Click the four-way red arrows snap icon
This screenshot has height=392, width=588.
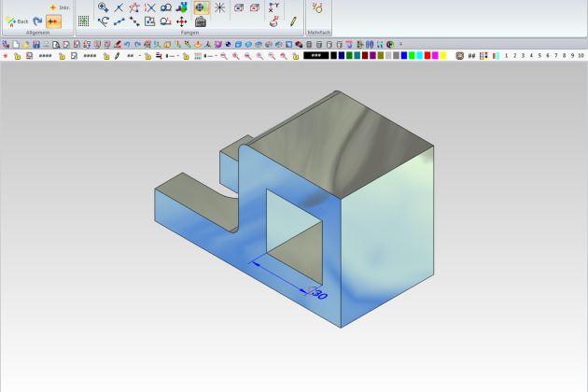(x=181, y=21)
